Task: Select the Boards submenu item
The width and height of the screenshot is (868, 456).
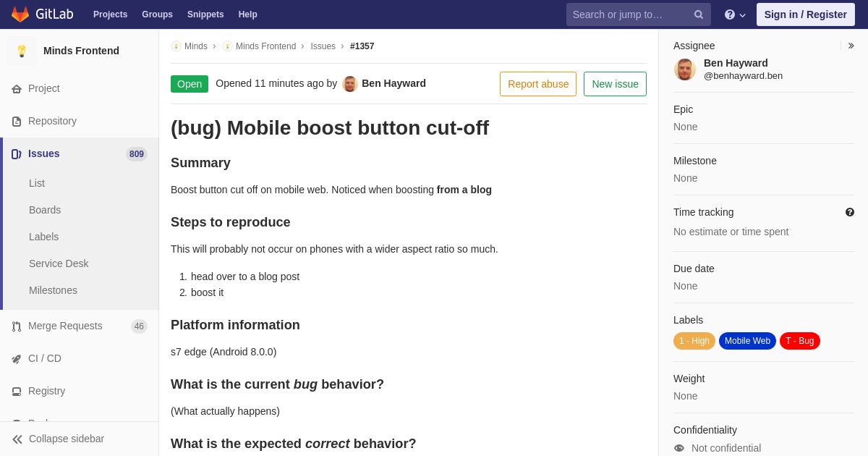Action: (45, 210)
